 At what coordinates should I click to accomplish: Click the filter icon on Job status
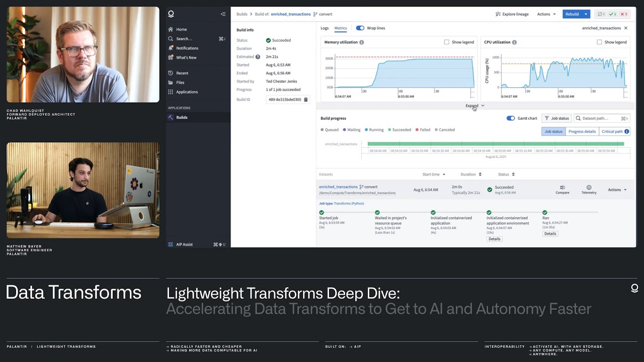pyautogui.click(x=547, y=118)
